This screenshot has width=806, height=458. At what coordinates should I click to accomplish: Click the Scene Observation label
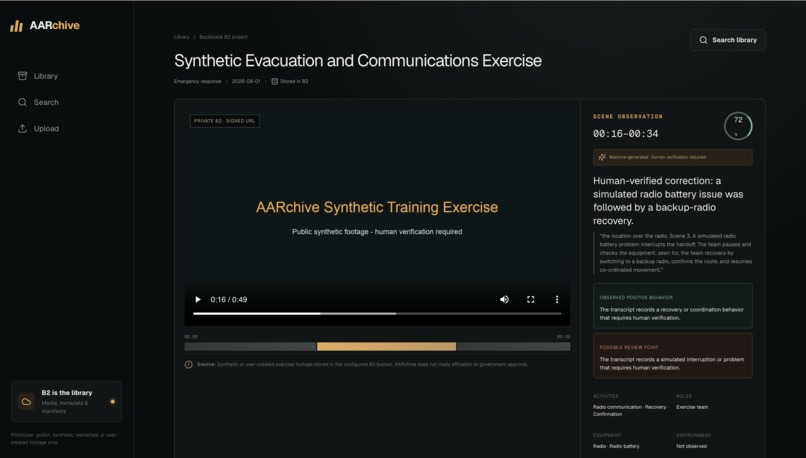[x=628, y=117]
